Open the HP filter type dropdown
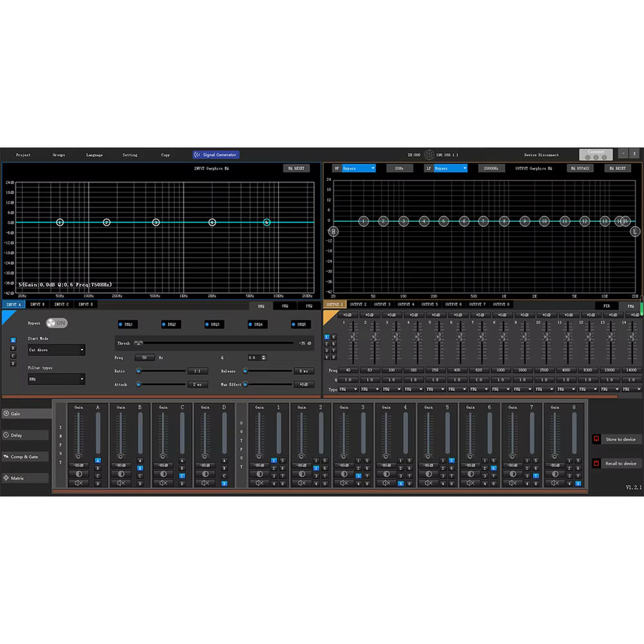Image resolution: width=644 pixels, height=644 pixels. [x=358, y=168]
